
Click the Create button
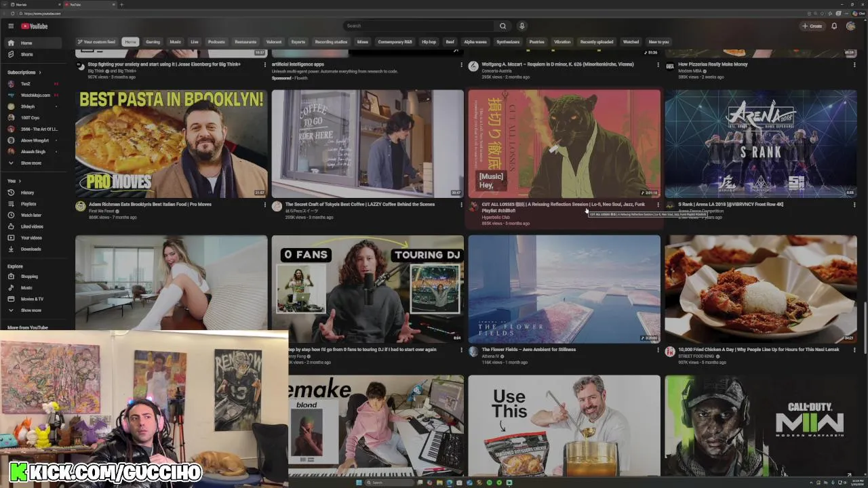coord(812,26)
